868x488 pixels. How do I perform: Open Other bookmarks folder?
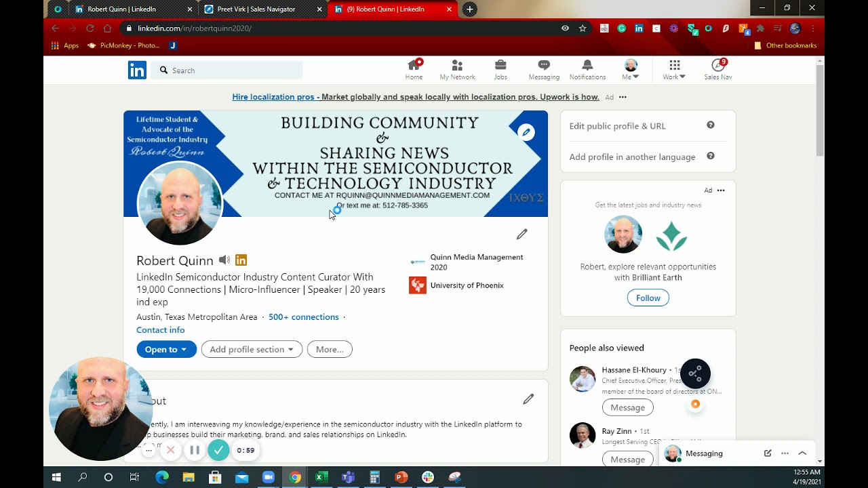(x=785, y=45)
